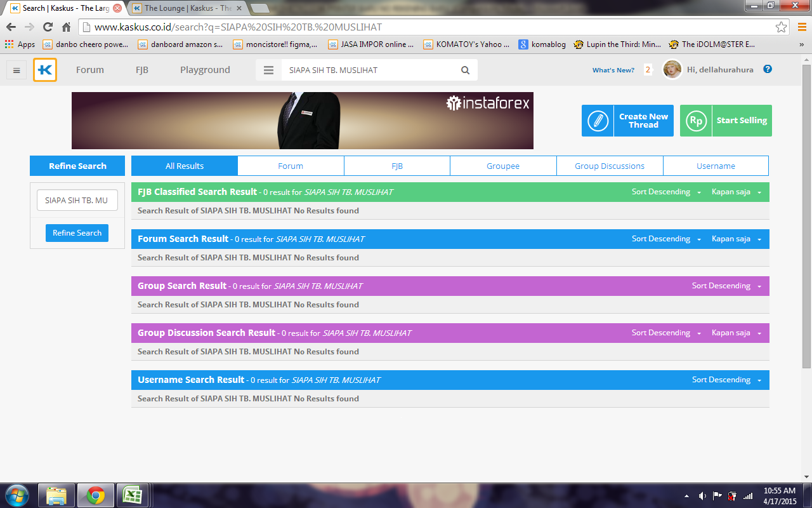This screenshot has width=812, height=508.
Task: Open JASA IMPOR online bookmark
Action: [x=371, y=44]
